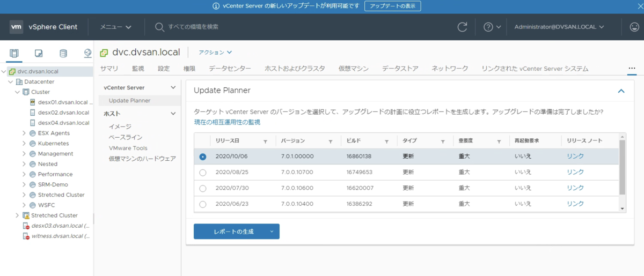Click the desx04.dvsan.local host icon
The height and width of the screenshot is (276, 644).
click(33, 123)
